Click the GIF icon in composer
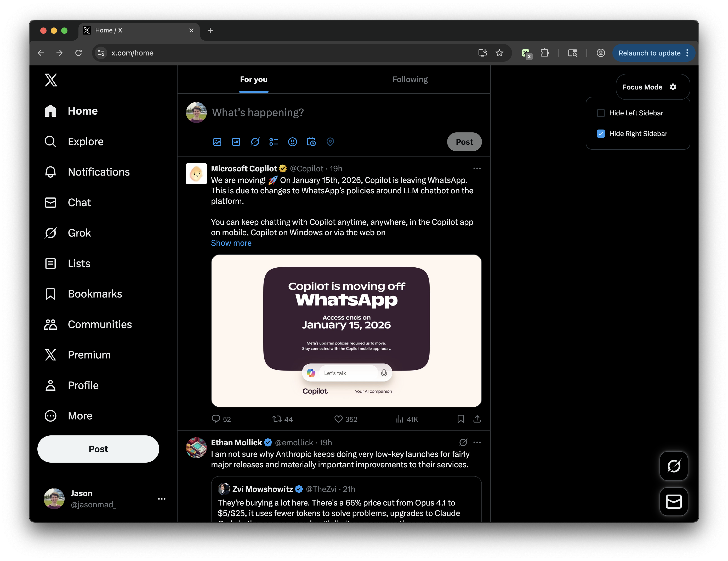 236,142
